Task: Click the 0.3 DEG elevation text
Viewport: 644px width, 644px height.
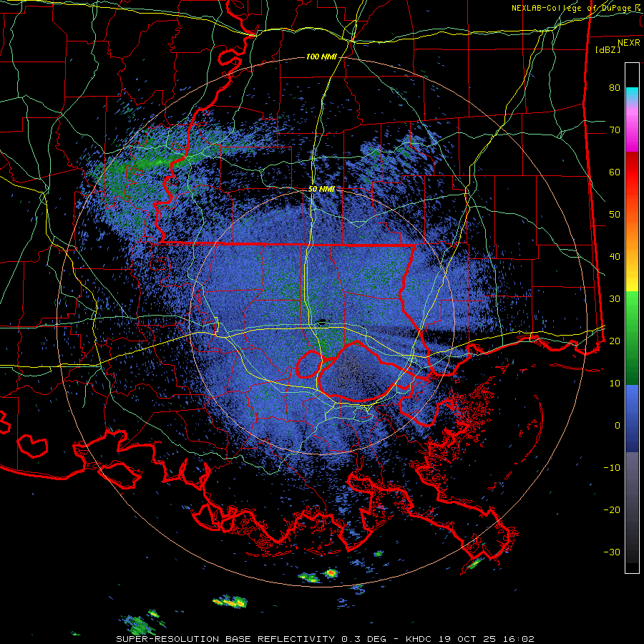Action: click(x=364, y=639)
